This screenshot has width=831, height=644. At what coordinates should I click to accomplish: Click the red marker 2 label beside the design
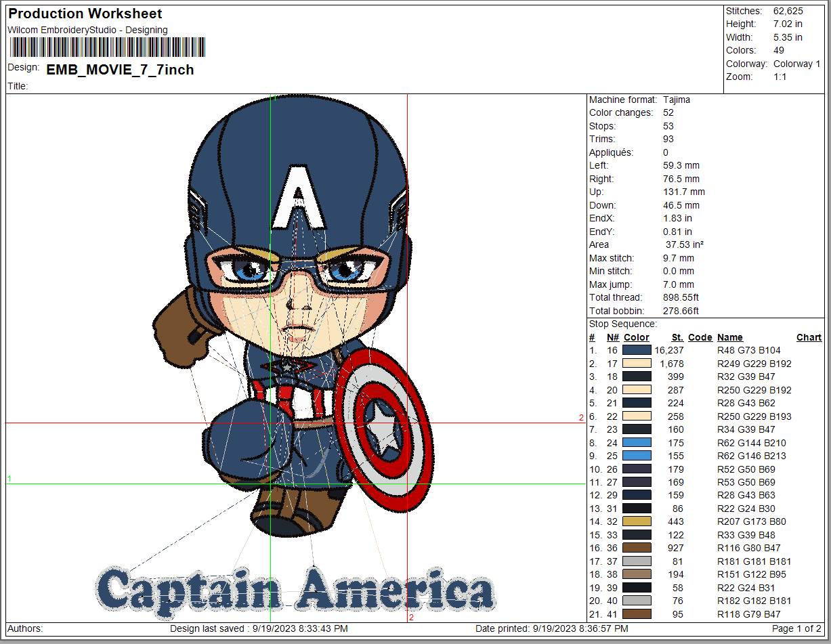tap(581, 418)
